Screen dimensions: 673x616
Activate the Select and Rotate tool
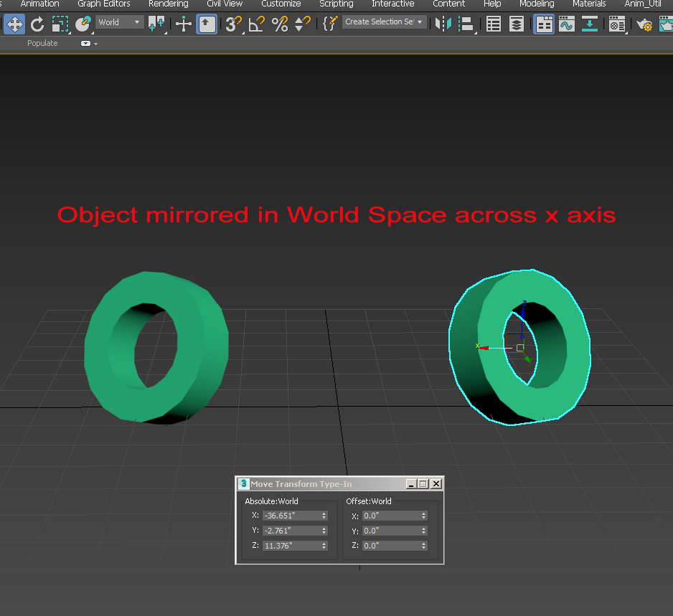[37, 24]
